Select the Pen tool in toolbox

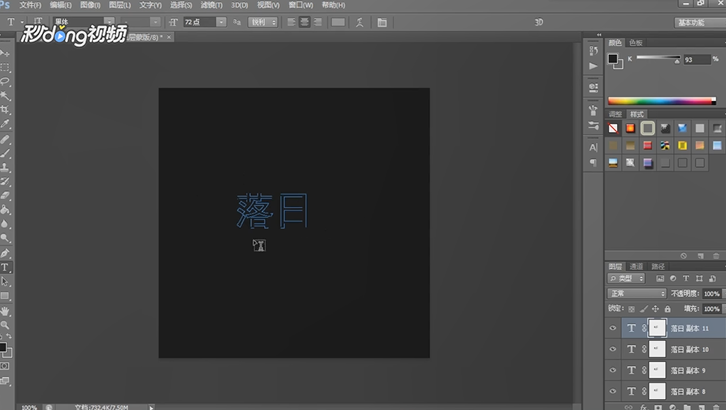(5, 253)
